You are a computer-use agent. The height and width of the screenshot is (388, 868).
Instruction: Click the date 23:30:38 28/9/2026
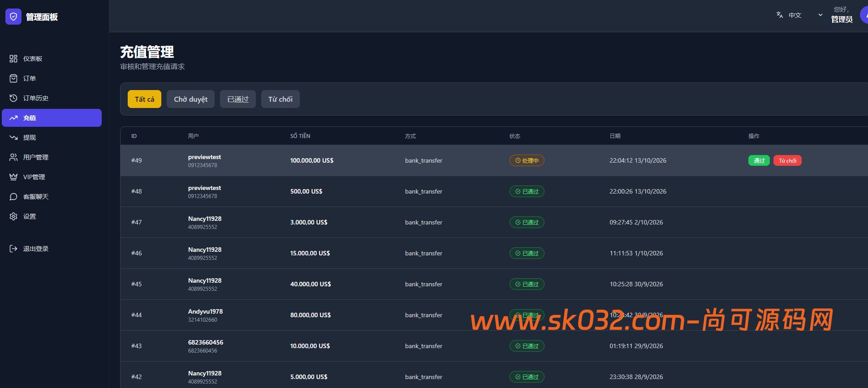636,377
